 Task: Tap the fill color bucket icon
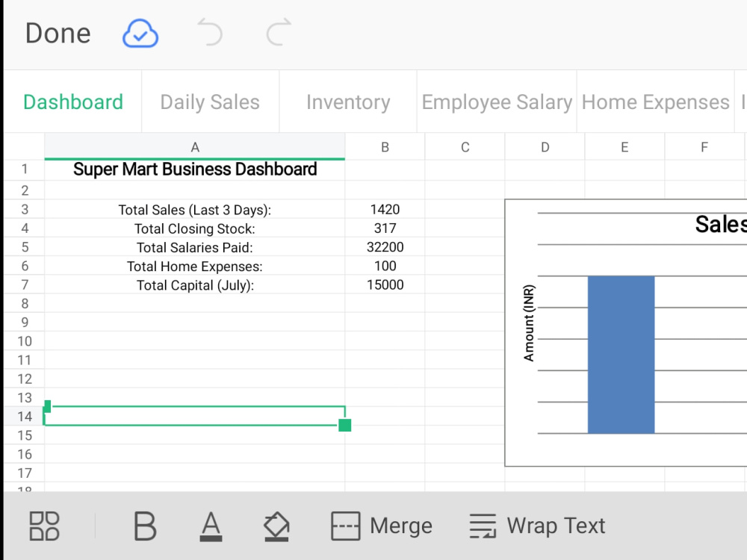(x=276, y=526)
